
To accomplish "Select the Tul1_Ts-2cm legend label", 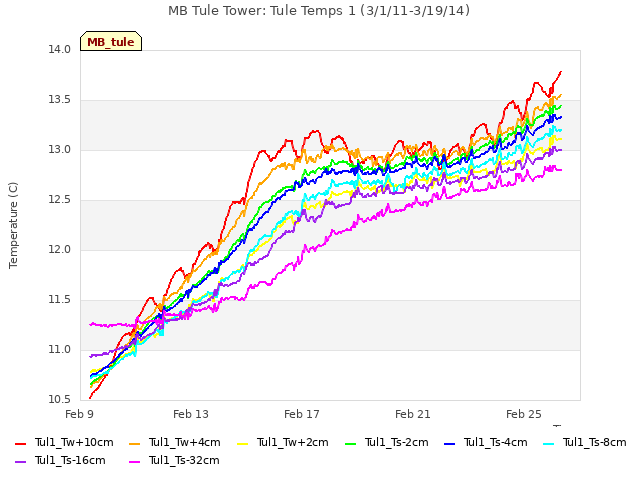I will click(396, 442).
